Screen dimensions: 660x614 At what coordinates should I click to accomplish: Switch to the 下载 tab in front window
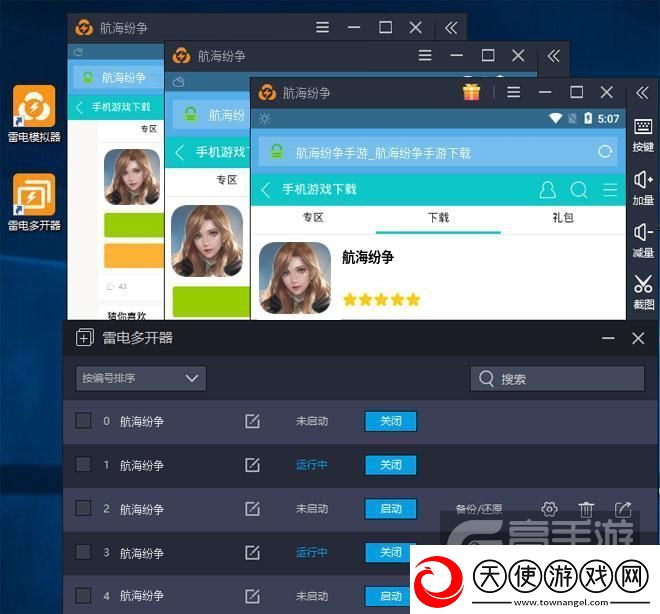click(438, 218)
